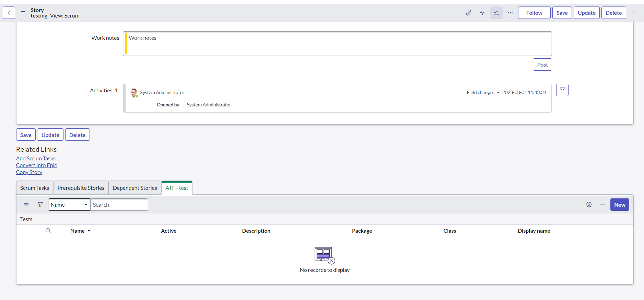The width and height of the screenshot is (644, 300).
Task: Open the personalize form settings icon
Action: point(496,13)
